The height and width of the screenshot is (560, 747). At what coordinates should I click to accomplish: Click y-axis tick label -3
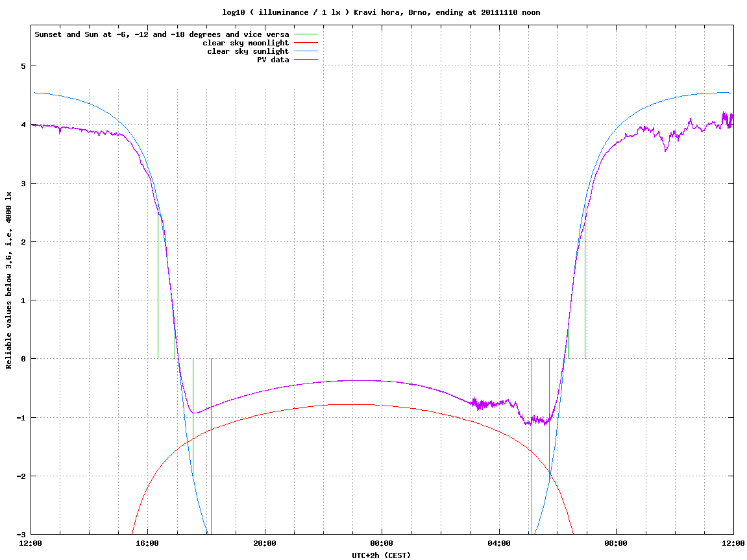21,535
